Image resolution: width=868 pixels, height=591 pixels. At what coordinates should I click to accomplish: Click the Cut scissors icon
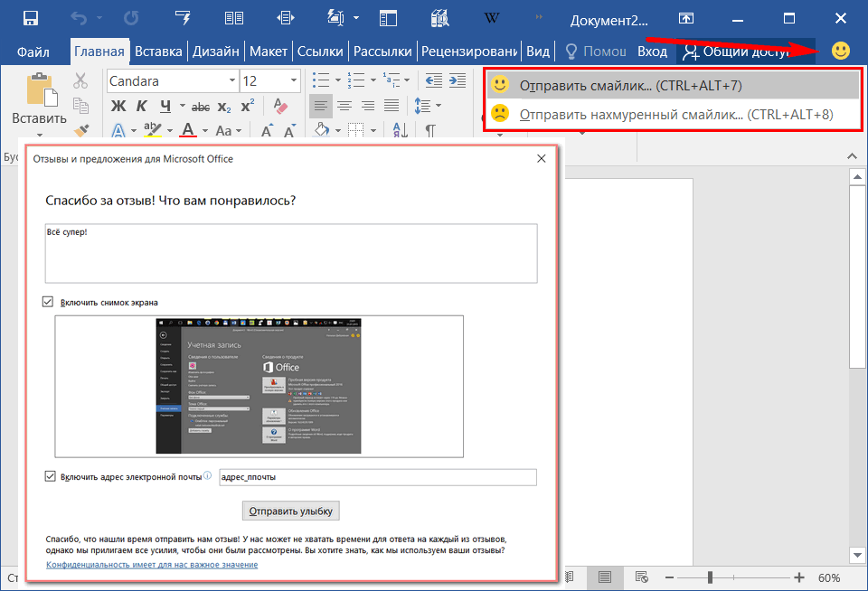[x=80, y=80]
